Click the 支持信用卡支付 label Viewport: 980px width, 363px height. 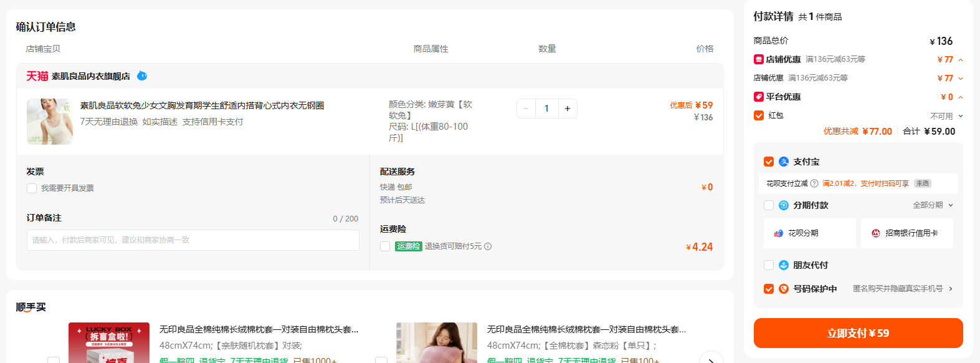click(x=212, y=122)
